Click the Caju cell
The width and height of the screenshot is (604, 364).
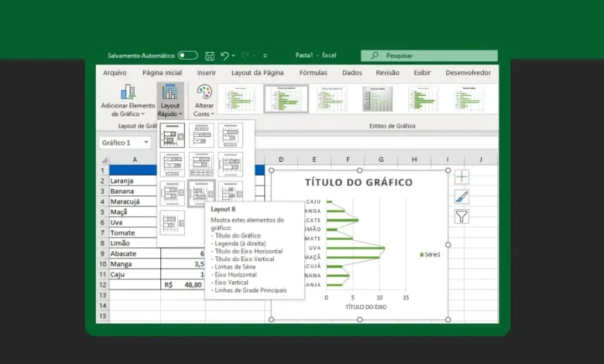pos(135,274)
